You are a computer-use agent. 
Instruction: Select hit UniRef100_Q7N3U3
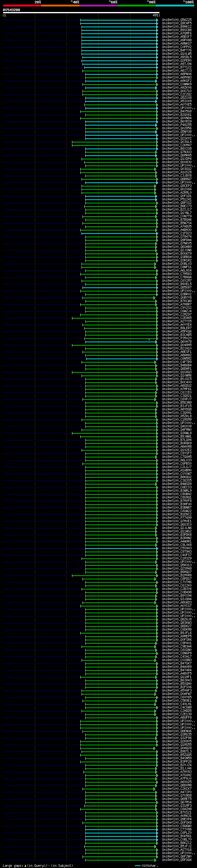tap(177, 152)
